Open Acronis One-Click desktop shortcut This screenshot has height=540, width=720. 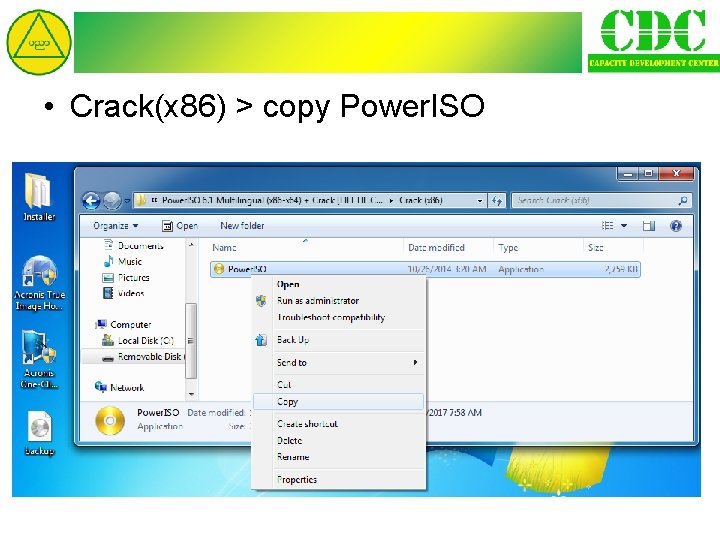point(39,358)
